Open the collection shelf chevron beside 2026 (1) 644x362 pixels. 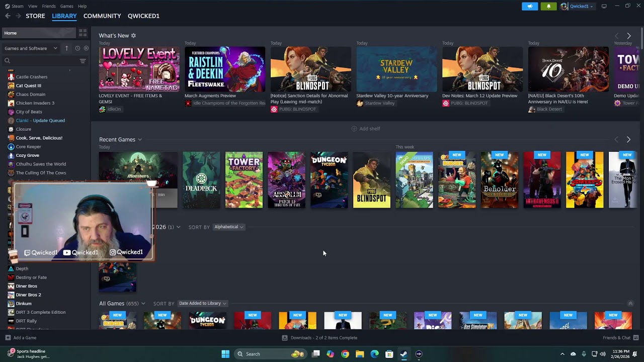(178, 227)
